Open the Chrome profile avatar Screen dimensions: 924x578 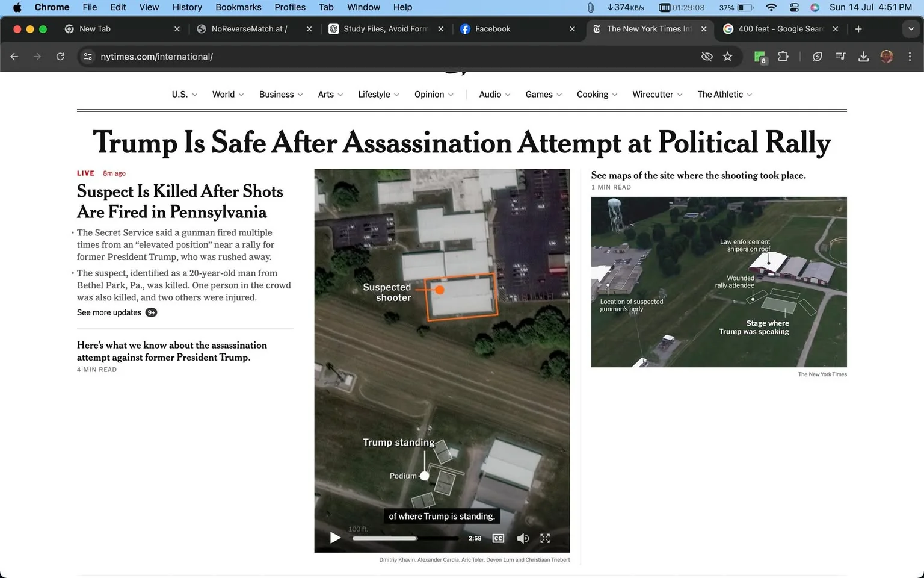click(887, 57)
